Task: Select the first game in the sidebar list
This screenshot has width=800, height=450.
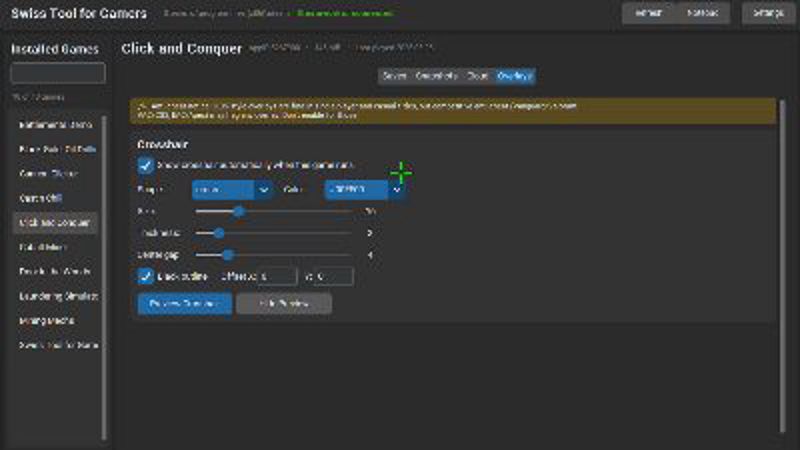Action: 55,125
